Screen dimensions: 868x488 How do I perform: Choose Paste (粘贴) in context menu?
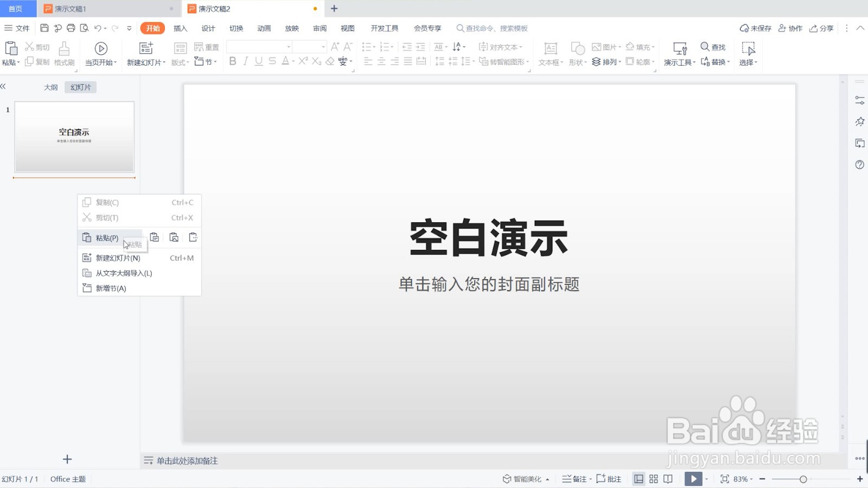tap(110, 237)
